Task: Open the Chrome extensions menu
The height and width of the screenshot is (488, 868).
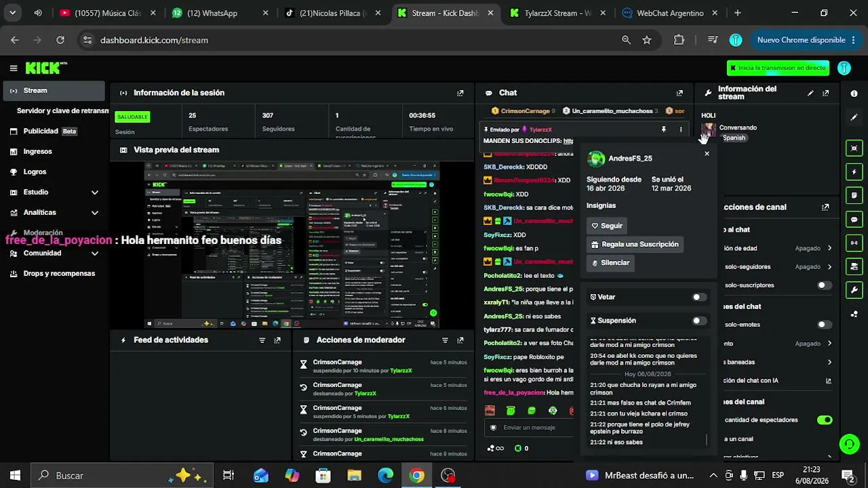Action: tap(679, 40)
